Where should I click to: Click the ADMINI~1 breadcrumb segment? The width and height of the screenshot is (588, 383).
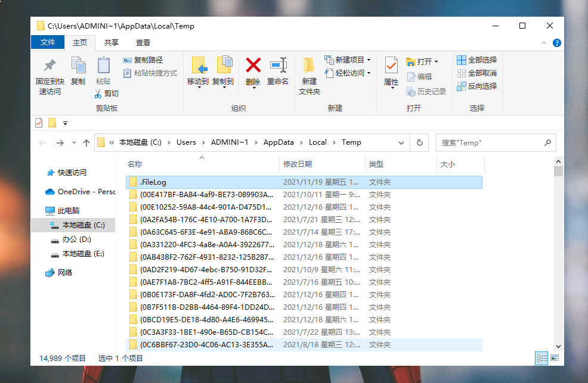coord(230,142)
